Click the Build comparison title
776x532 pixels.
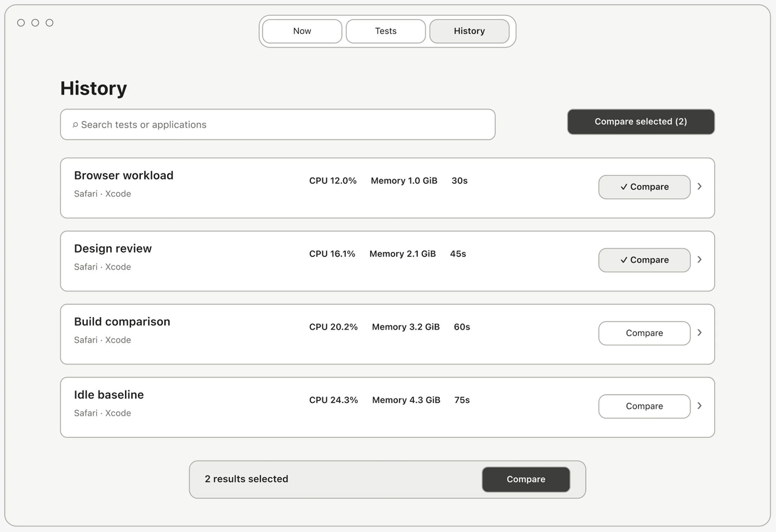(122, 321)
